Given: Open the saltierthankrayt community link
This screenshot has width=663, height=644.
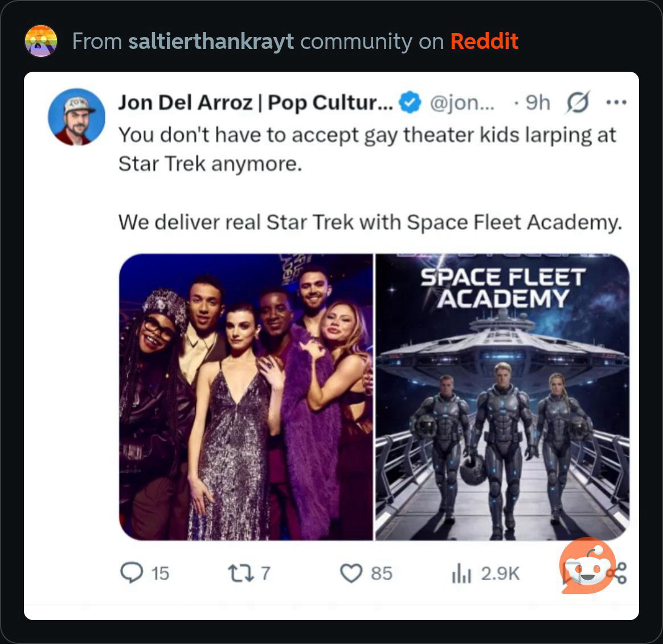Looking at the screenshot, I should coord(211,41).
